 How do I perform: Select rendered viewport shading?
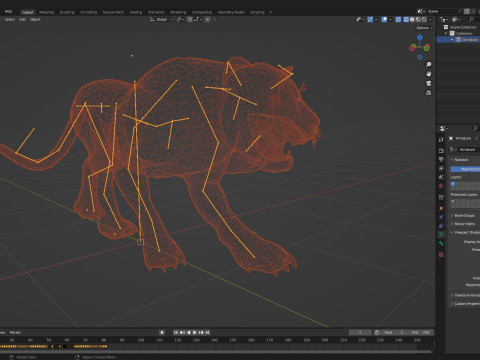point(424,20)
